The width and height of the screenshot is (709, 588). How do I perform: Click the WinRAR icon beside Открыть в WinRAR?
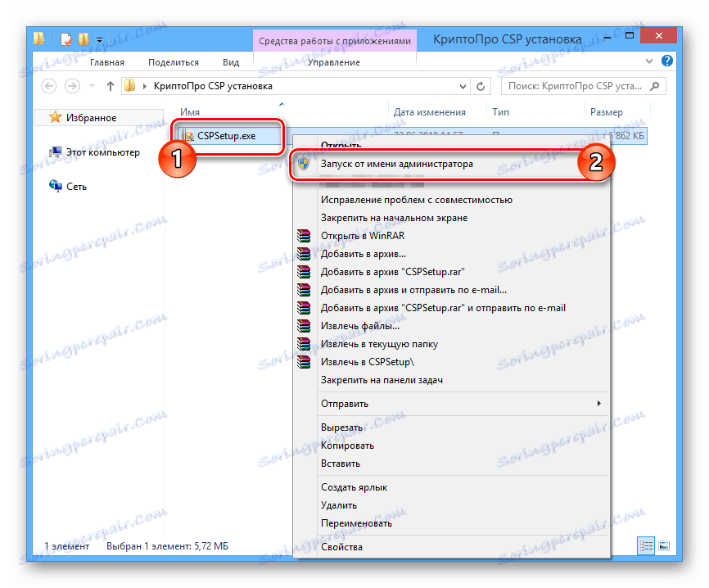(304, 236)
